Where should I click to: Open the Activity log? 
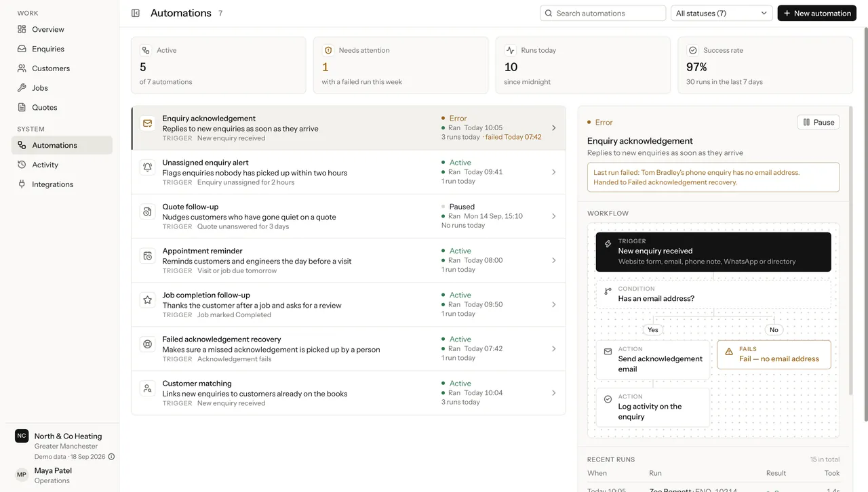[x=62, y=165]
